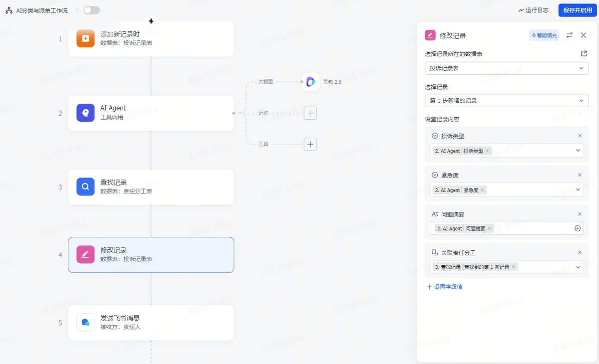The height and width of the screenshot is (364, 599).
Task: Remove the 紧急度 field setting
Action: [580, 175]
